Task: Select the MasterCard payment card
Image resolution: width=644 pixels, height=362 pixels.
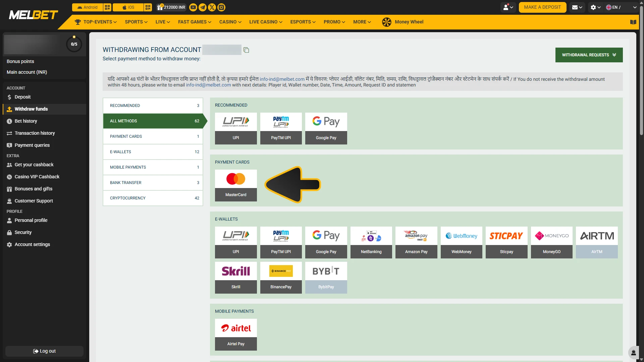Action: point(236,185)
